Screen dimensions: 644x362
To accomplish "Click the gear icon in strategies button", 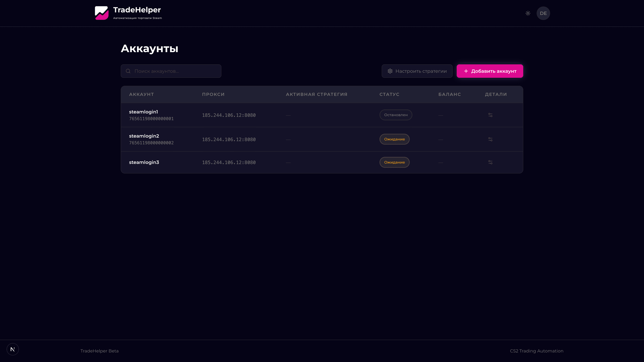I will pyautogui.click(x=390, y=71).
